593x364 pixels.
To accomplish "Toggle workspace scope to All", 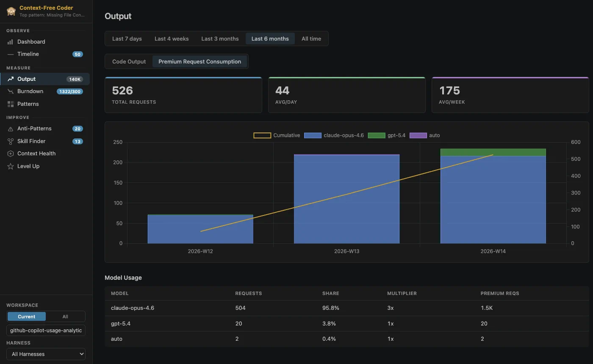I will (x=65, y=317).
